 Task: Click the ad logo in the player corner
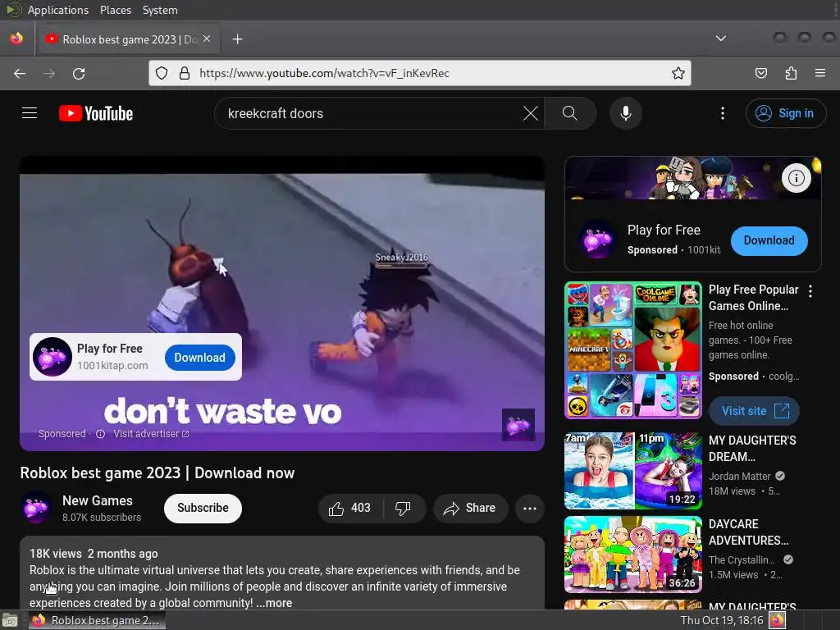pos(518,425)
